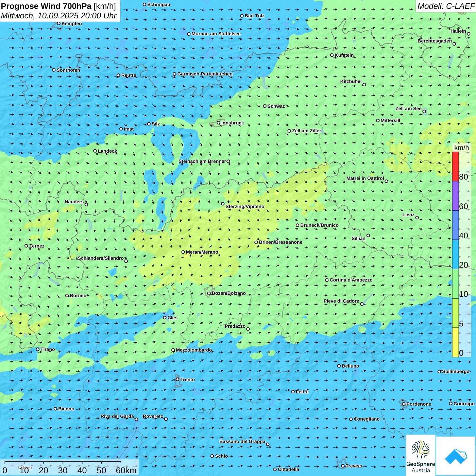Click the Modell: C-LAEF label
476x476 pixels.
pyautogui.click(x=445, y=6)
